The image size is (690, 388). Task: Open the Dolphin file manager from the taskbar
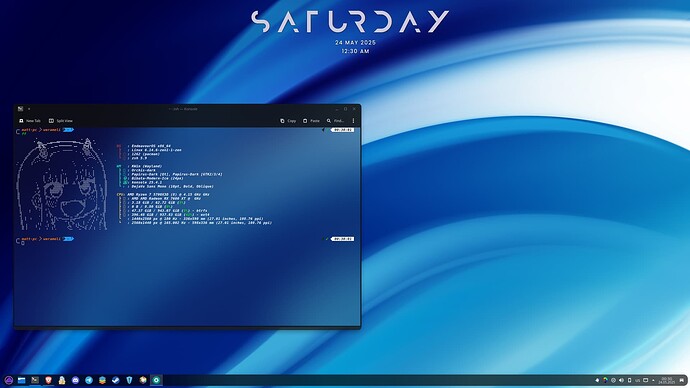point(22,380)
